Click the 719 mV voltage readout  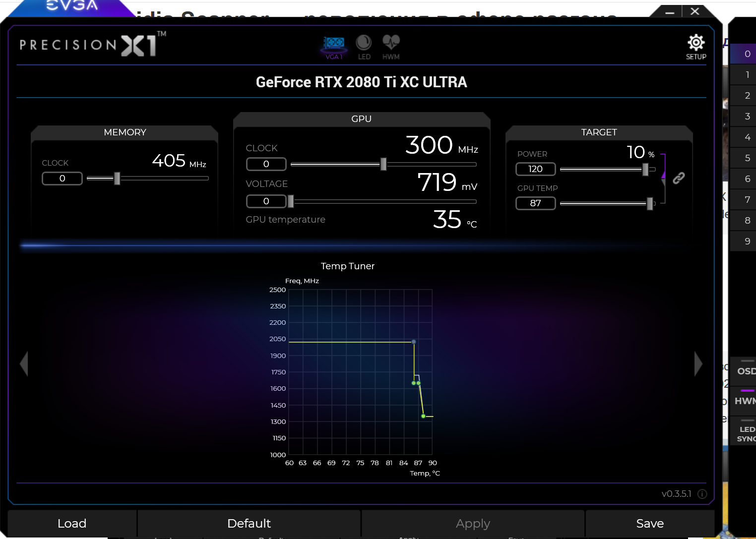tap(447, 182)
